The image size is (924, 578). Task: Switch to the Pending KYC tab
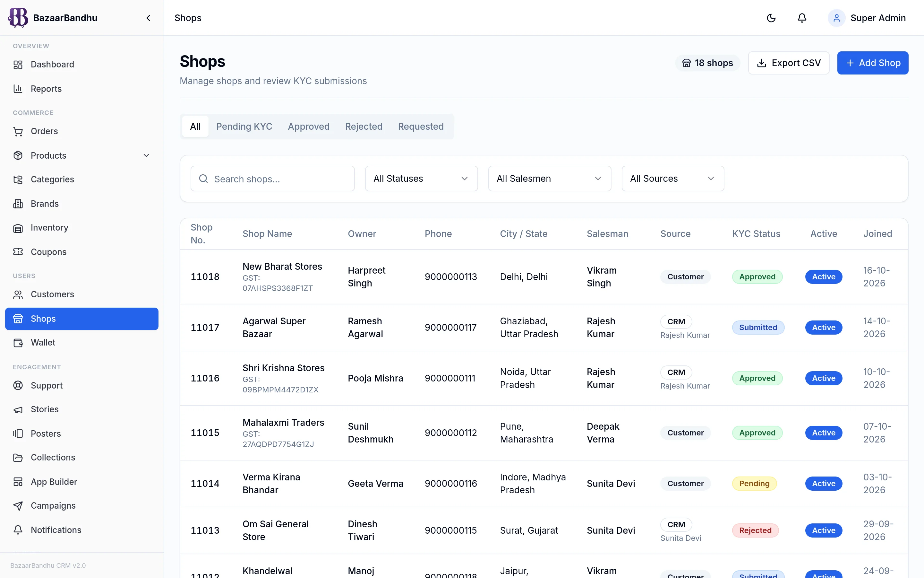point(244,127)
